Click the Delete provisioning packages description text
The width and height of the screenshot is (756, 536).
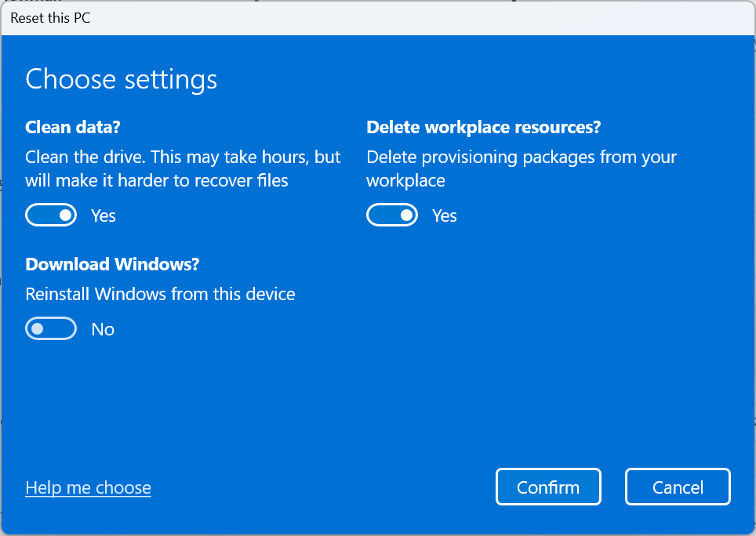pyautogui.click(x=521, y=168)
